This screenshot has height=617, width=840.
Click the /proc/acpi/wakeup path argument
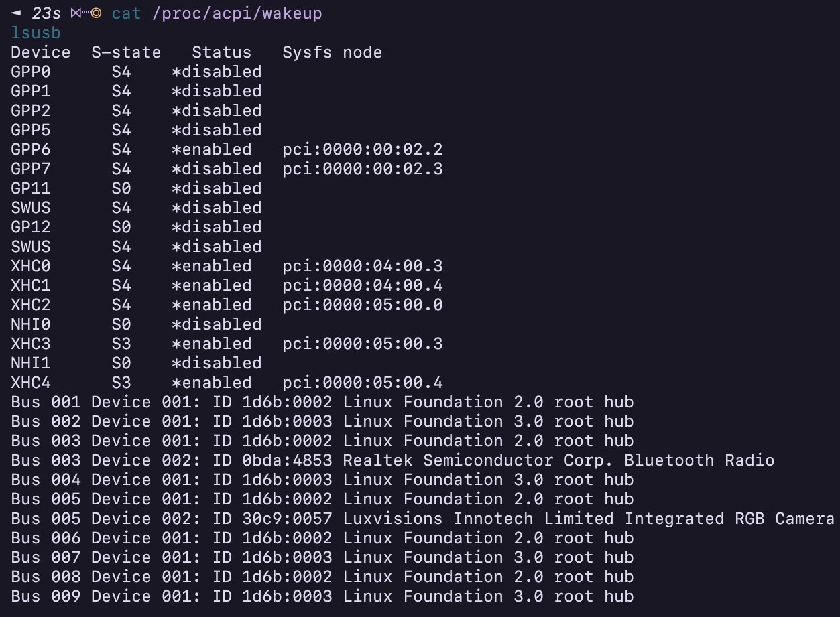click(x=237, y=13)
